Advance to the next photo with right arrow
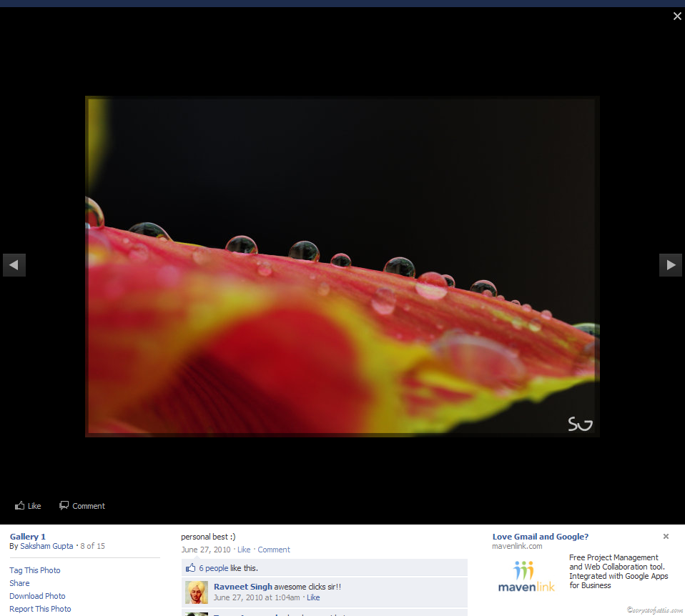Image resolution: width=685 pixels, height=616 pixels. 670,265
